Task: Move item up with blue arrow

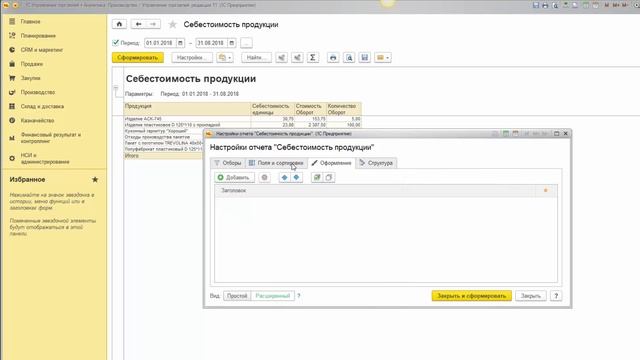Action: [284, 178]
